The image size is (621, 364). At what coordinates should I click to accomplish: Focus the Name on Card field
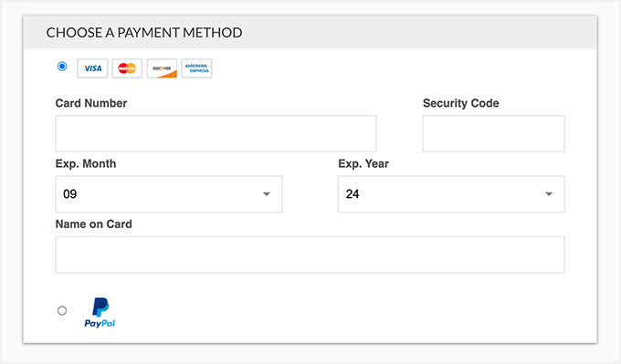tap(310, 255)
